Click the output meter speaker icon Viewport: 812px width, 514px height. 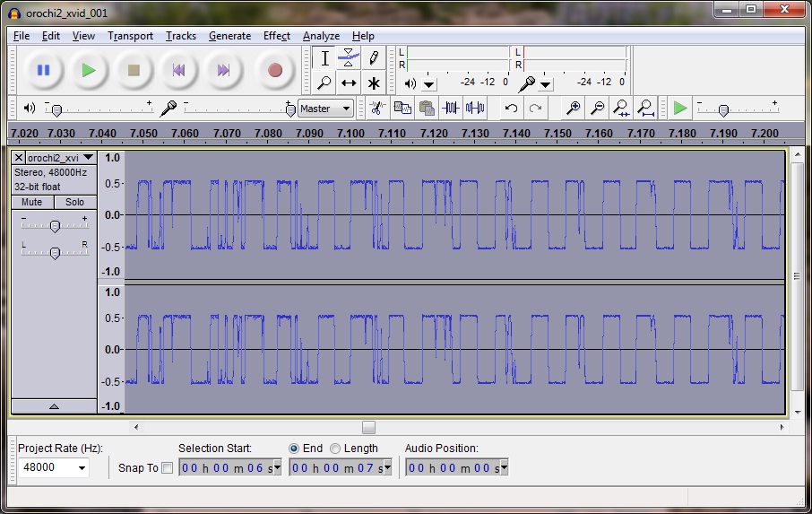tap(410, 83)
